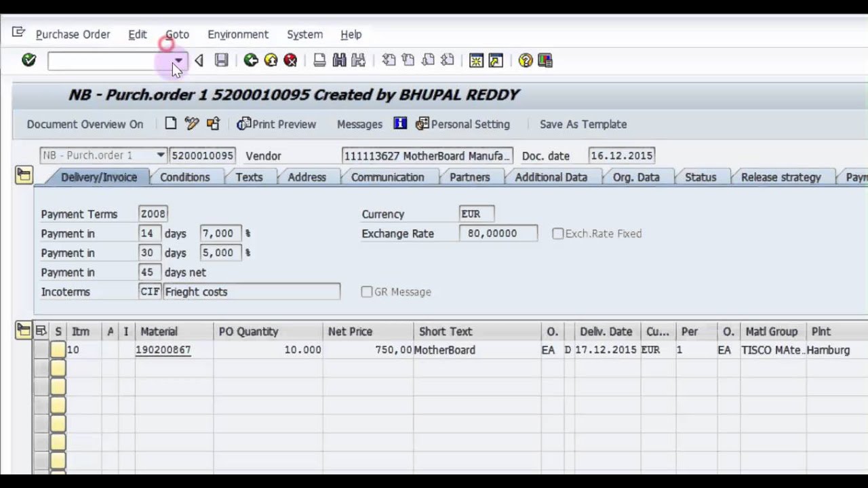Click the red Cancel icon

290,60
